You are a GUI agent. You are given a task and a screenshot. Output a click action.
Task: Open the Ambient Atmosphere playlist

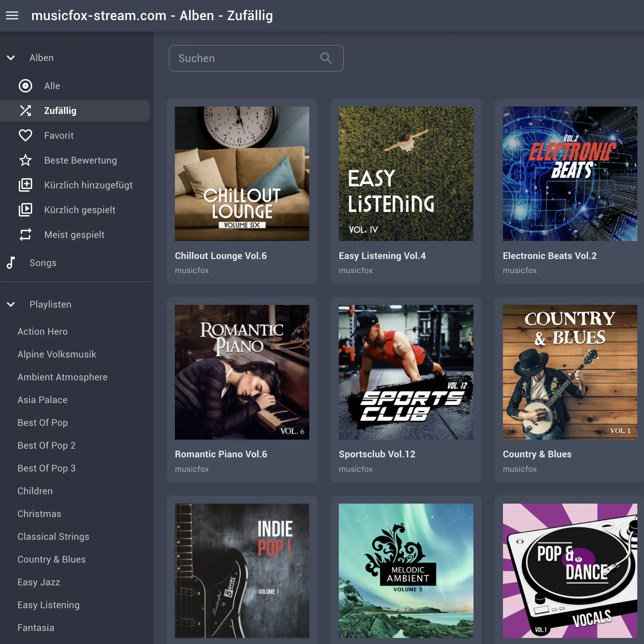click(62, 377)
